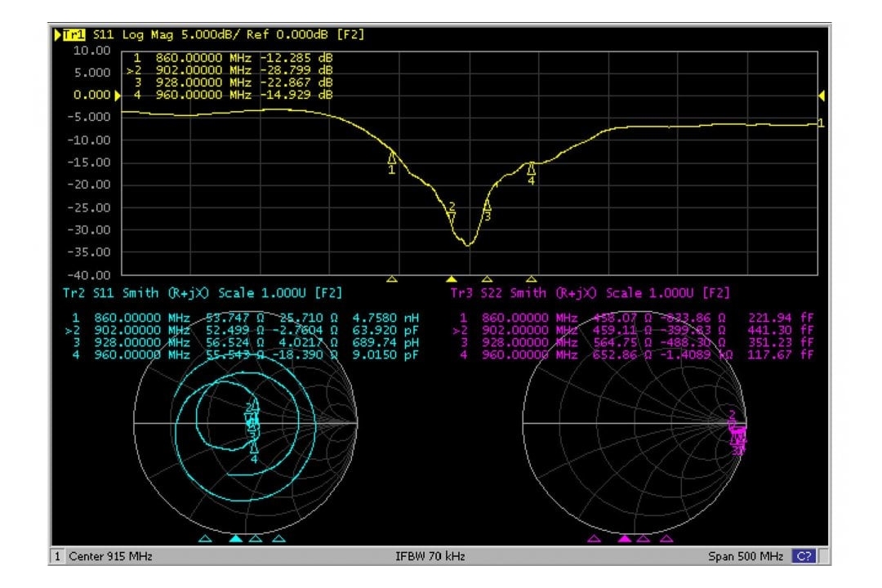
Task: Click the filled cyan marker below S11 Smith chart
Action: [x=235, y=539]
